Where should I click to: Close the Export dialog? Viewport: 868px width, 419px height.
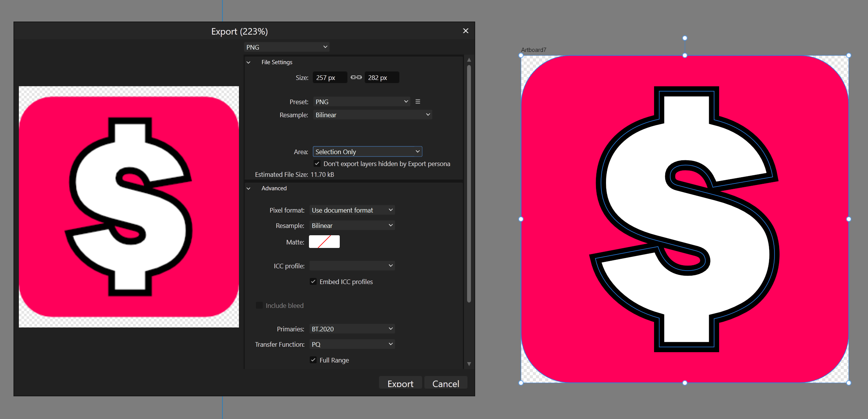[x=466, y=31]
